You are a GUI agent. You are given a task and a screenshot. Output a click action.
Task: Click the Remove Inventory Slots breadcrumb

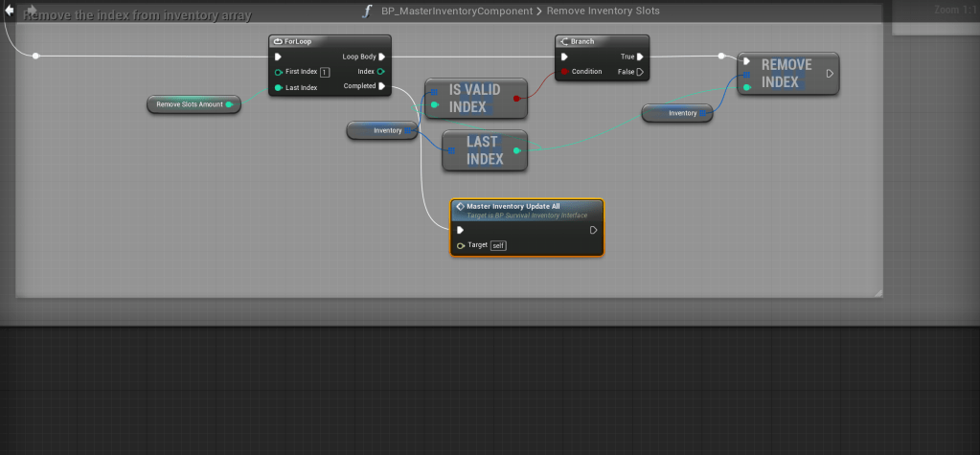tap(603, 11)
